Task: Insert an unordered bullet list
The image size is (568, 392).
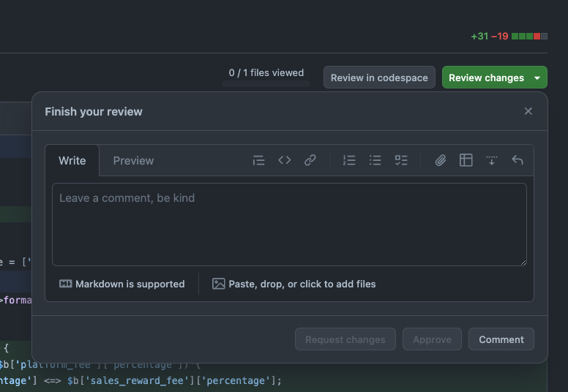Action: [375, 160]
